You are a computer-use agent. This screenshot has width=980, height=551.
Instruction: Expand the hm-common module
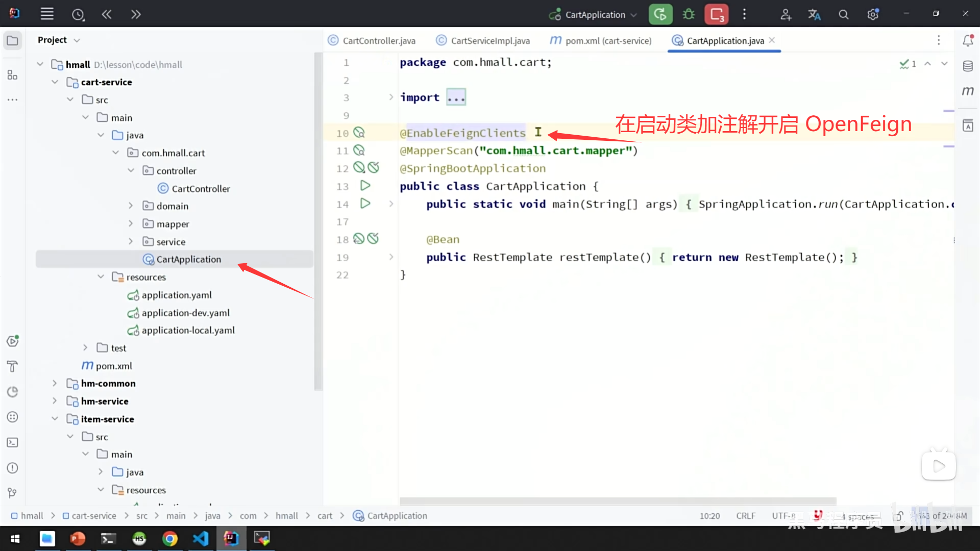pyautogui.click(x=55, y=383)
